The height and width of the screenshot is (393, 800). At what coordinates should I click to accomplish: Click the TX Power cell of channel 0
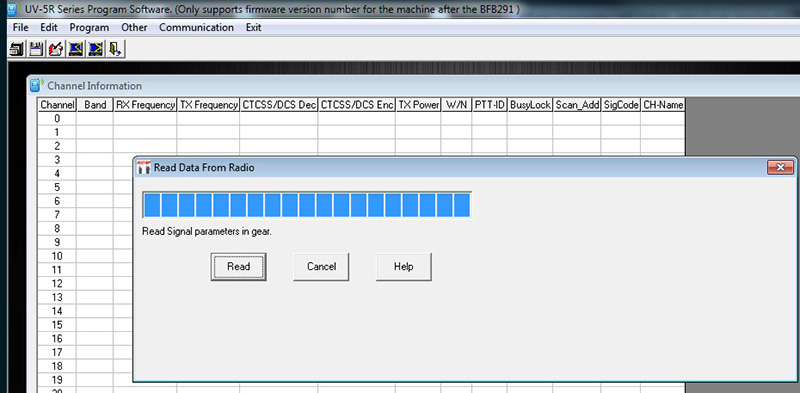coord(418,118)
